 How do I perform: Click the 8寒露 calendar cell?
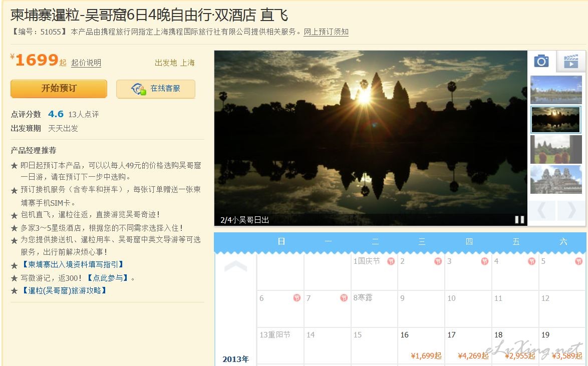(x=374, y=308)
